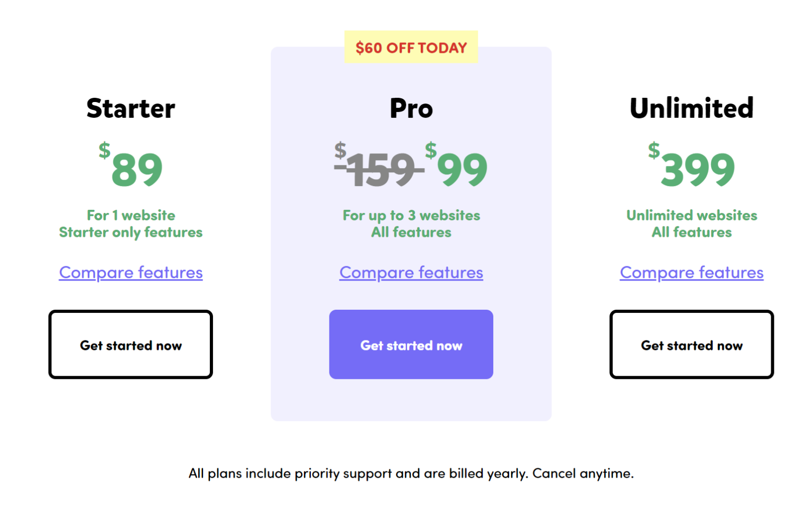
Task: Click the purple Get started now button
Action: click(411, 345)
